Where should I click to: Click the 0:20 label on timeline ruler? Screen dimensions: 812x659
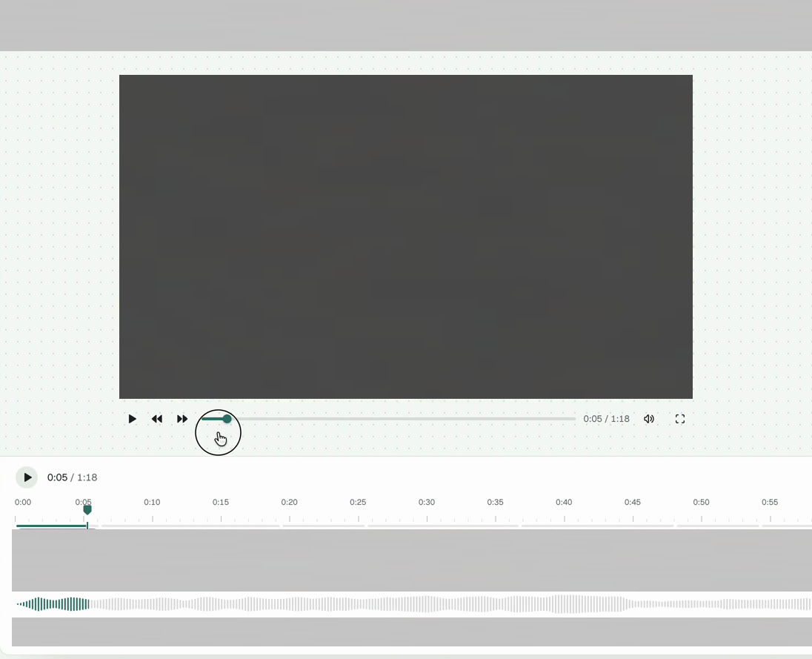click(289, 502)
